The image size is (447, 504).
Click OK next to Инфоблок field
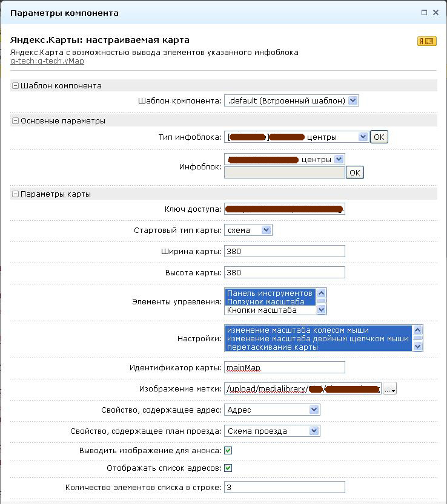pyautogui.click(x=355, y=172)
